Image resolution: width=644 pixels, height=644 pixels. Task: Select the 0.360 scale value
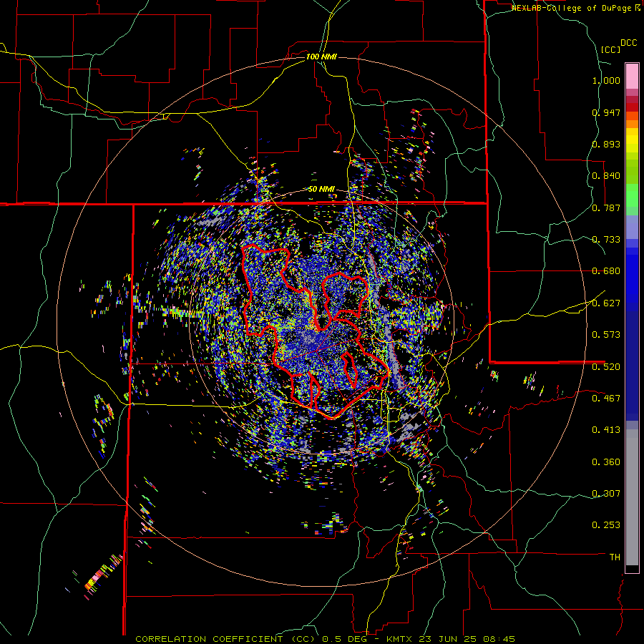(606, 462)
